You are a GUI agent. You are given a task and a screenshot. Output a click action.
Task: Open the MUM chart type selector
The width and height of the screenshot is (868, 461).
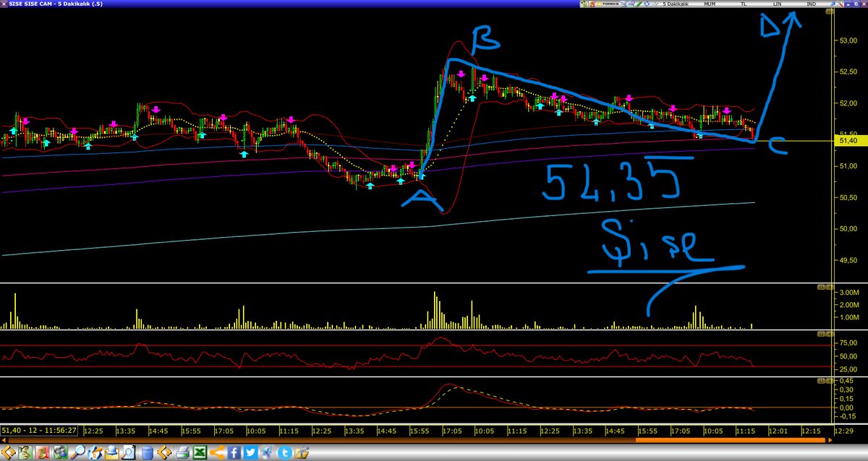tap(710, 4)
